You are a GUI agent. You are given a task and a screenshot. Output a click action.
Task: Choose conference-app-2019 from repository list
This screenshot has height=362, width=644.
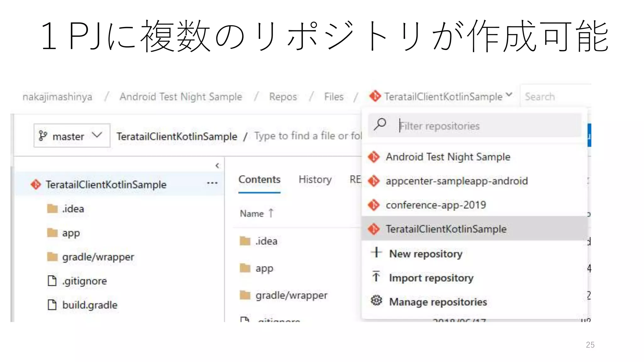[x=436, y=205]
